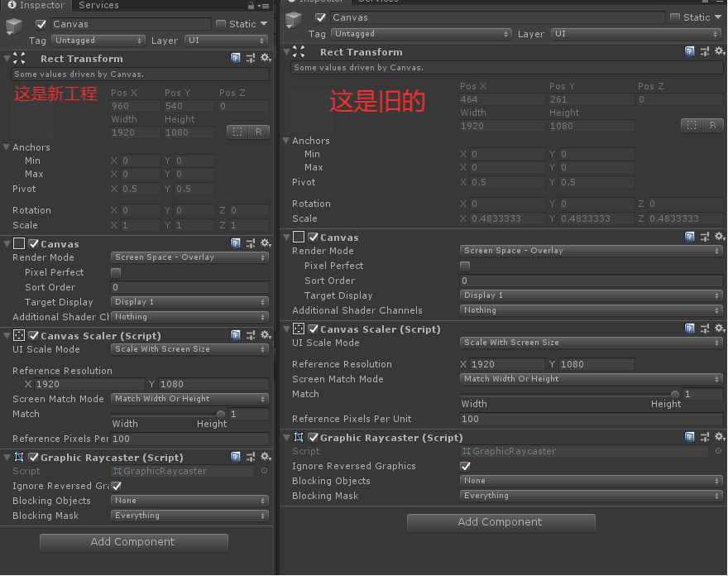The height and width of the screenshot is (576, 728).
Task: Open the Static dropdown arrow in left Inspector
Action: click(x=264, y=24)
